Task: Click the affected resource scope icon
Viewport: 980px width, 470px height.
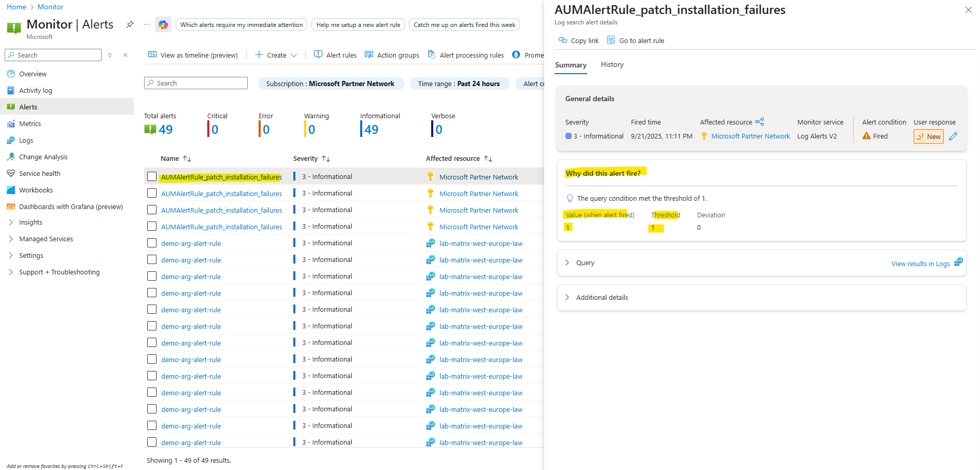Action: coord(760,122)
